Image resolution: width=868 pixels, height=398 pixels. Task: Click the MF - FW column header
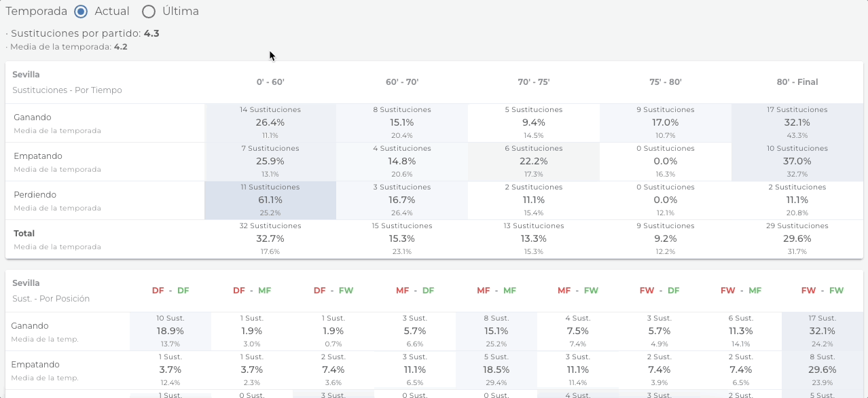pyautogui.click(x=578, y=291)
